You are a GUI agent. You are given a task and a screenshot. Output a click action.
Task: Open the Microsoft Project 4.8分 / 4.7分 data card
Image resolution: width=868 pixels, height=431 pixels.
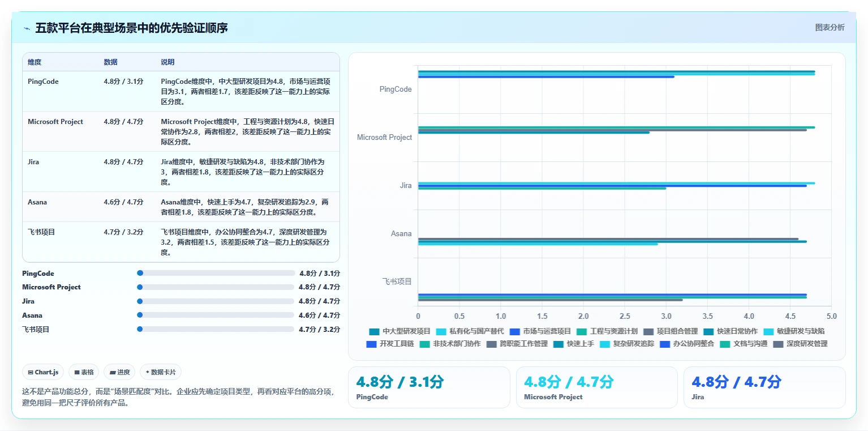596,387
